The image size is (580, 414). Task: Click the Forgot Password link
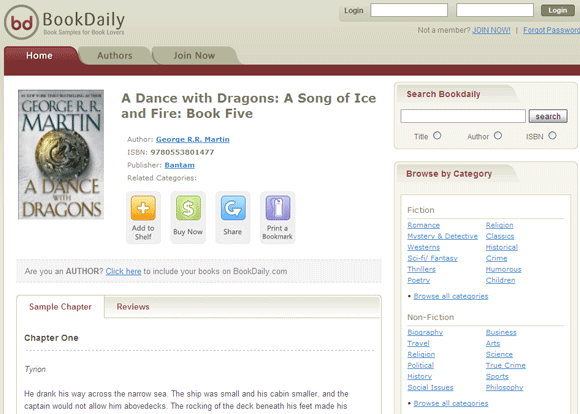[x=551, y=30]
